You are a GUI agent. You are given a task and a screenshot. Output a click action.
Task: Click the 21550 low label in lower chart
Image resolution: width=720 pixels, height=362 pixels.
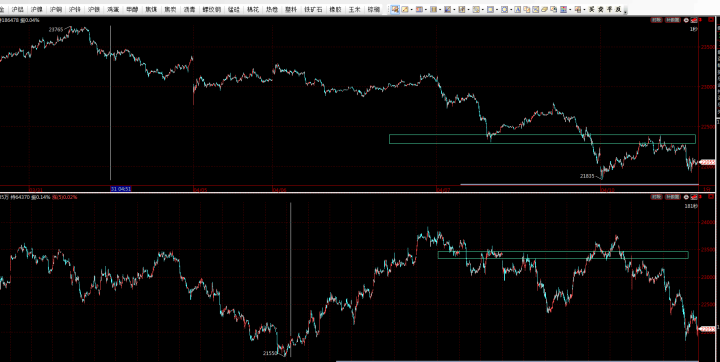click(x=270, y=353)
